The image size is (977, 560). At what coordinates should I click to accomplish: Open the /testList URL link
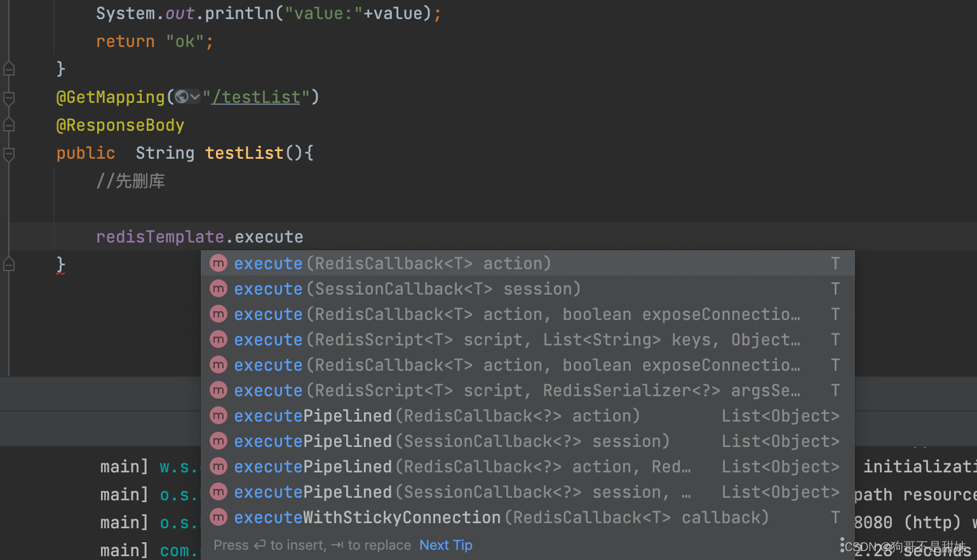click(x=255, y=97)
